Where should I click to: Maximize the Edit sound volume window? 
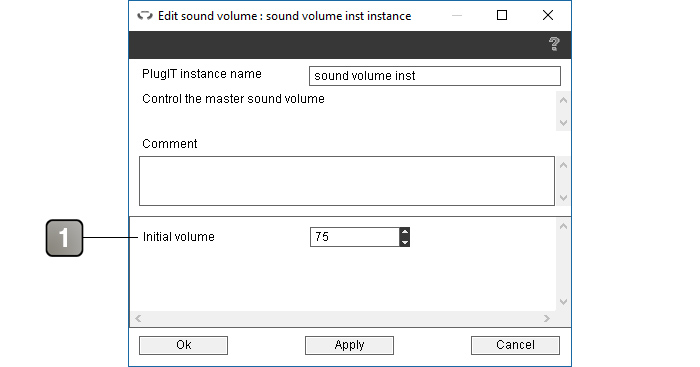click(x=502, y=16)
